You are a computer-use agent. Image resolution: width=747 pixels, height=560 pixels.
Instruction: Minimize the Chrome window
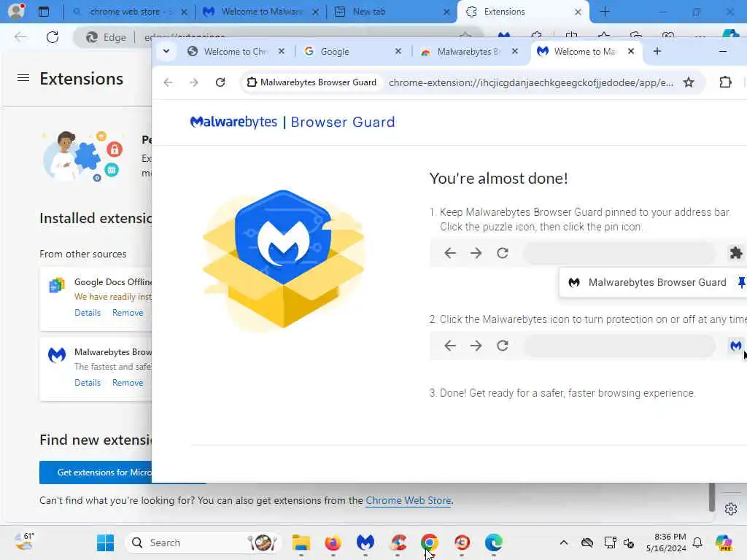tap(723, 51)
